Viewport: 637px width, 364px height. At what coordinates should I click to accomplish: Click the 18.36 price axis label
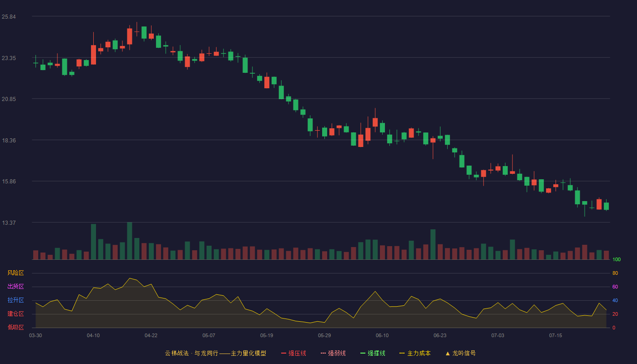[x=9, y=141]
